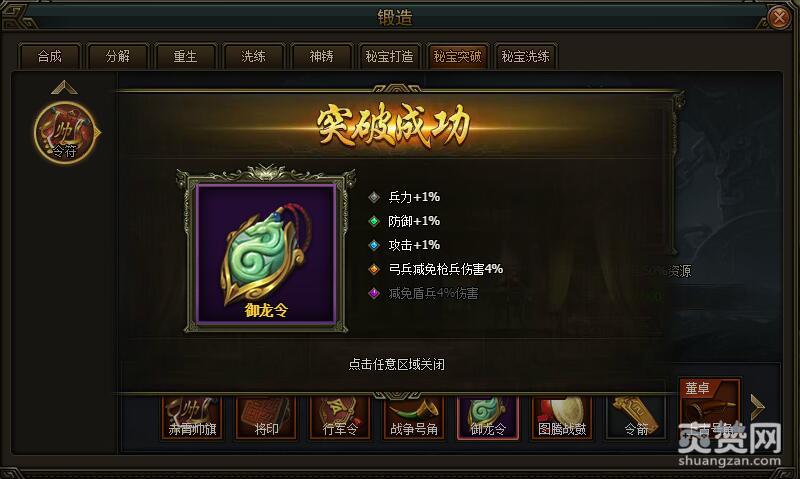Viewport: 800px width, 479px height.
Task: Show next treasures with right arrow
Action: pyautogui.click(x=758, y=407)
